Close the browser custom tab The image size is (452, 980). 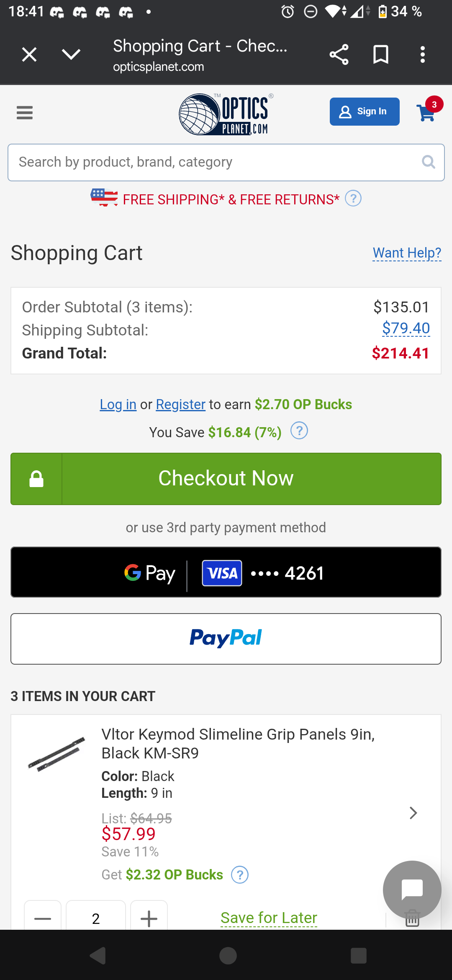pyautogui.click(x=29, y=54)
